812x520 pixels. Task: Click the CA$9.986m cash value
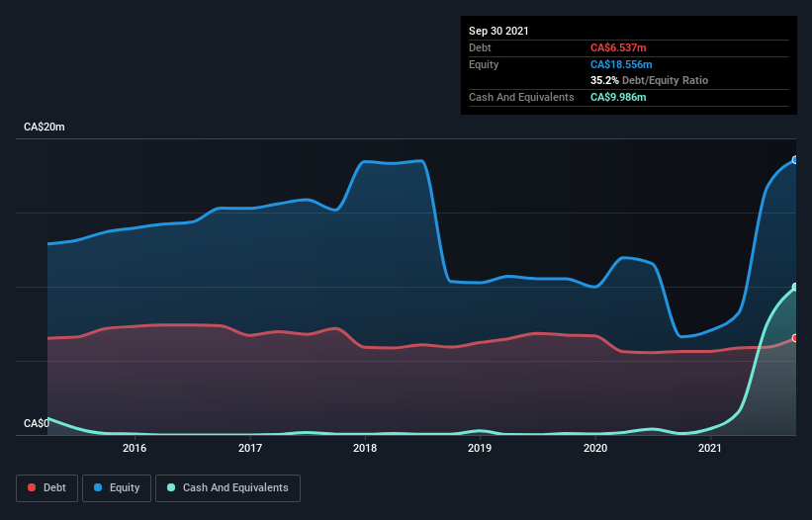point(618,97)
